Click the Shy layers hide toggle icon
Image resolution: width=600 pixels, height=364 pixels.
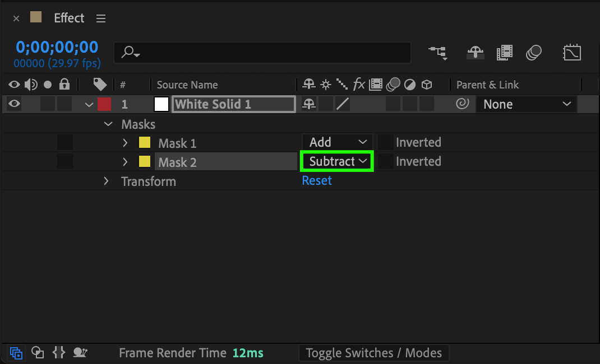point(476,53)
